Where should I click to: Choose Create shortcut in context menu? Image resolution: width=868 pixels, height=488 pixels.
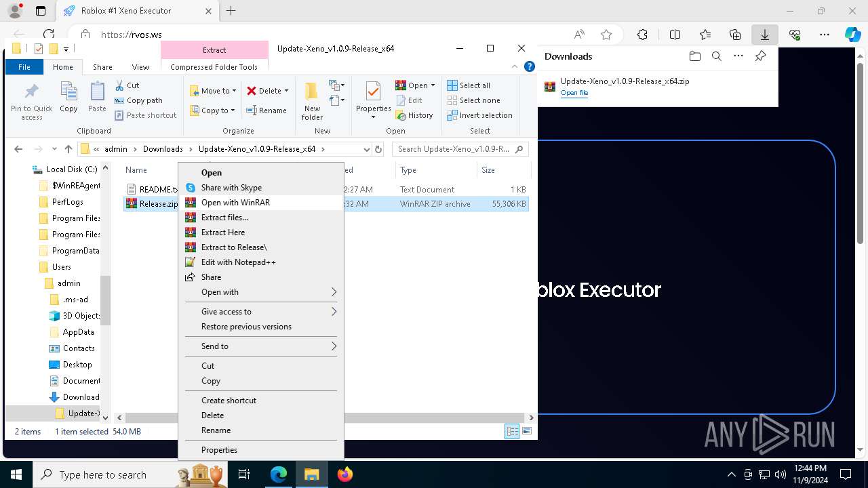[x=261, y=401]
